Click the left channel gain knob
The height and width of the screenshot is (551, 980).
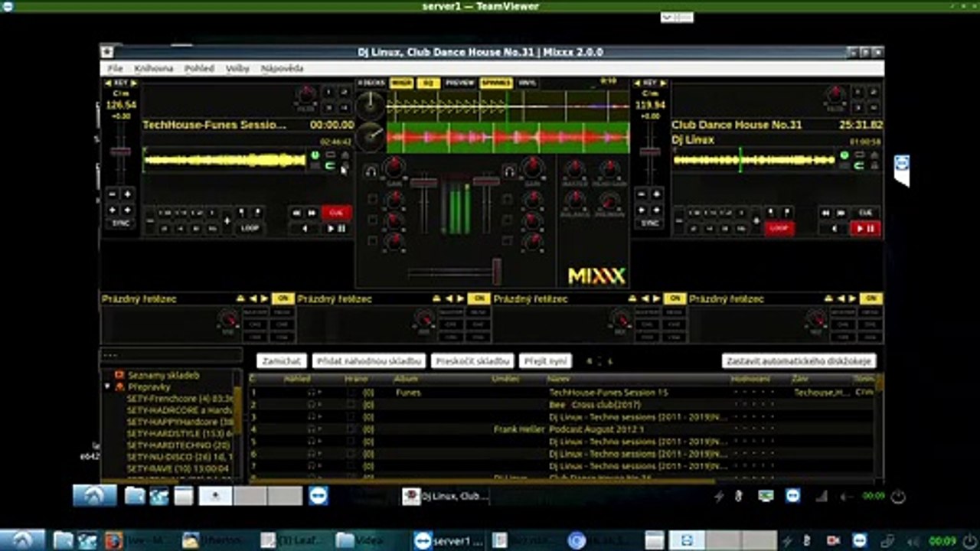click(394, 168)
